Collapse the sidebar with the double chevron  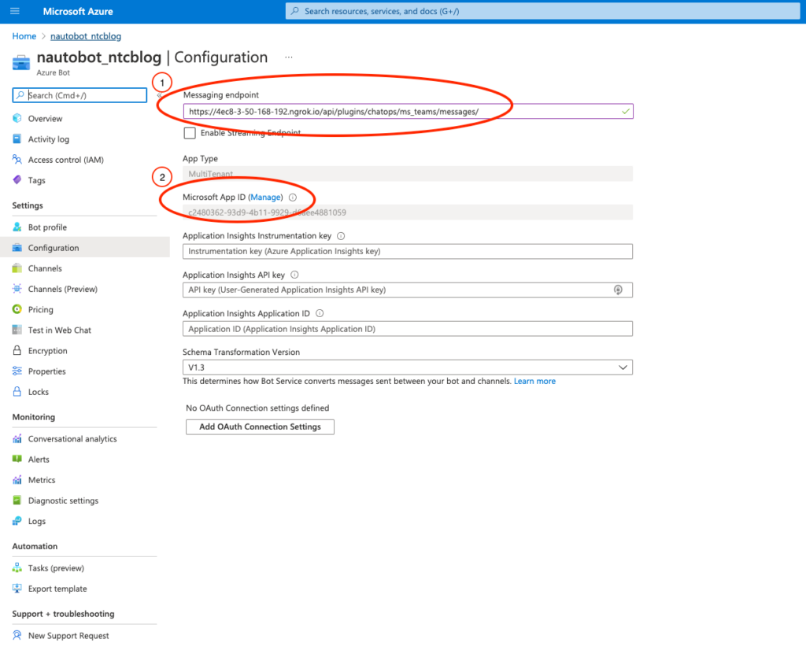point(160,95)
